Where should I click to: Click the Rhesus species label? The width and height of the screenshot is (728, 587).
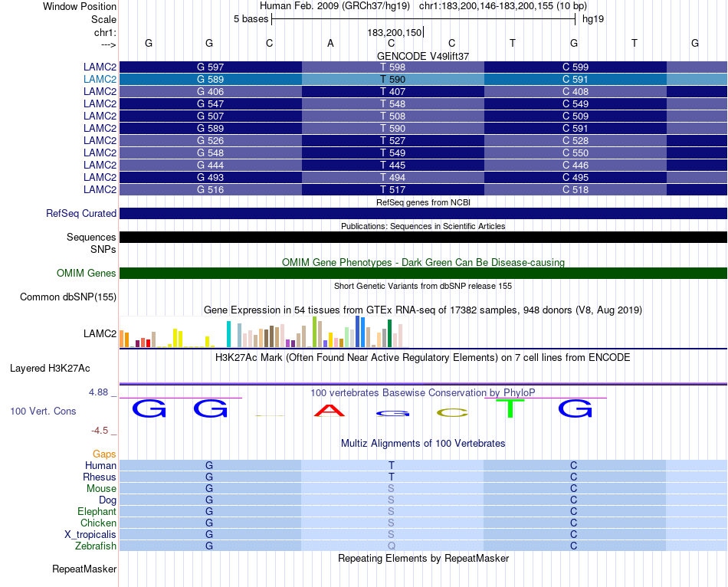pos(100,477)
